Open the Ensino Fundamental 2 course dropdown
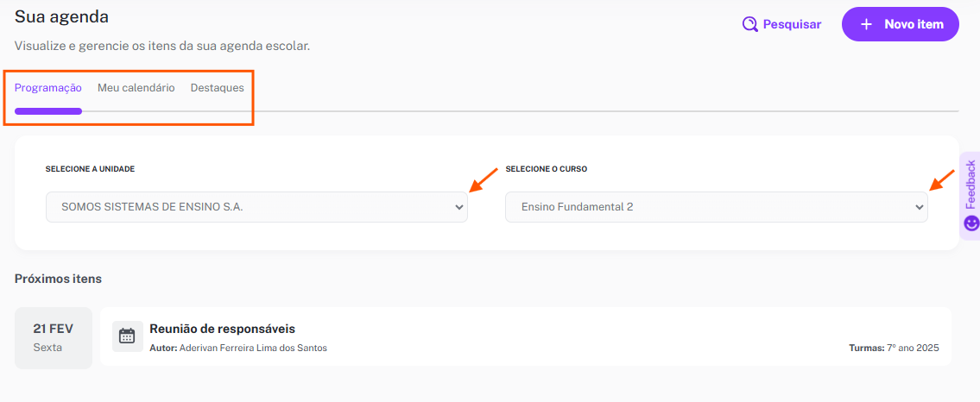 (x=717, y=207)
